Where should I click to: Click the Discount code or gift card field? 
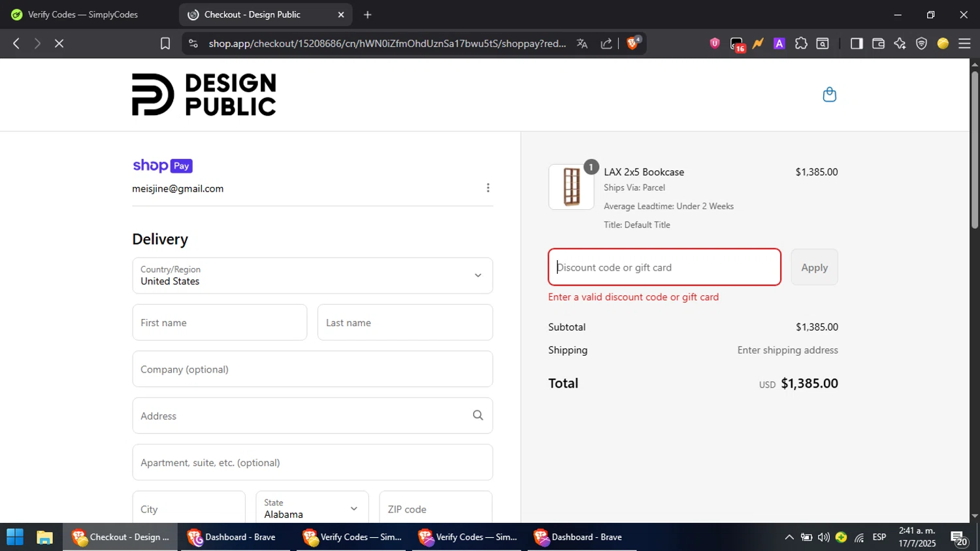(664, 267)
